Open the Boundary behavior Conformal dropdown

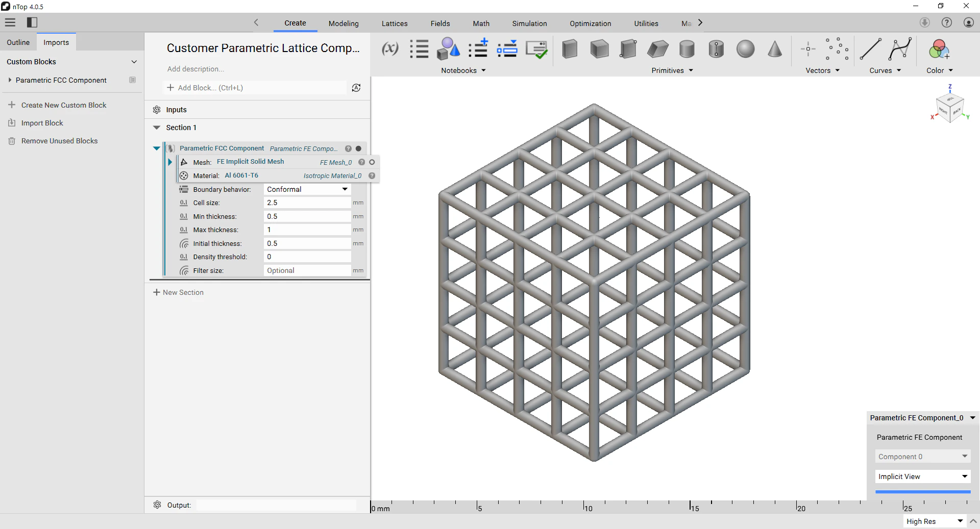coord(307,189)
